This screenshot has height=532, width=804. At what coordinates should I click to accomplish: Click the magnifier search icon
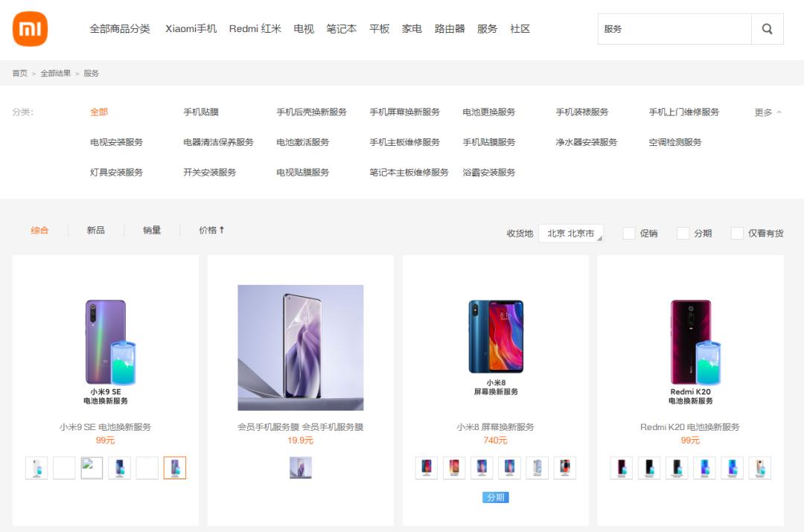coord(767,28)
